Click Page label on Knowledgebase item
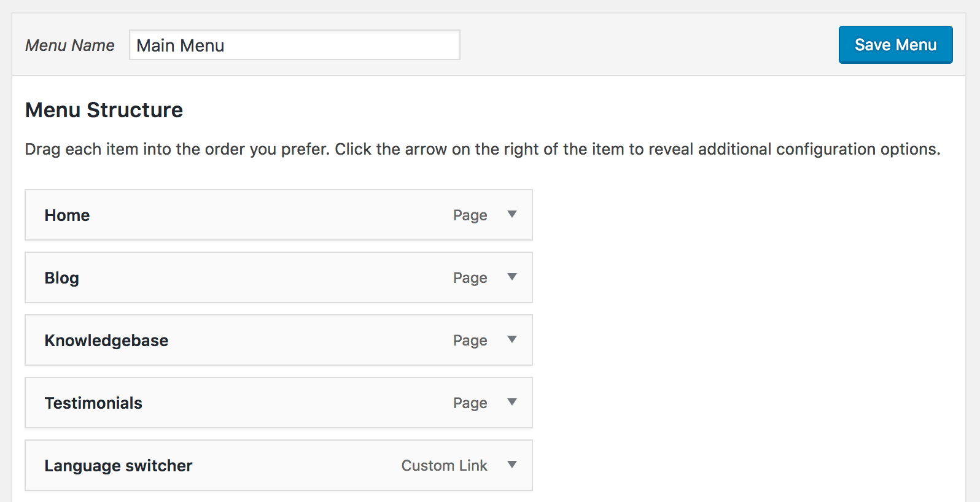Screen dimensions: 980x502 pyautogui.click(x=470, y=341)
